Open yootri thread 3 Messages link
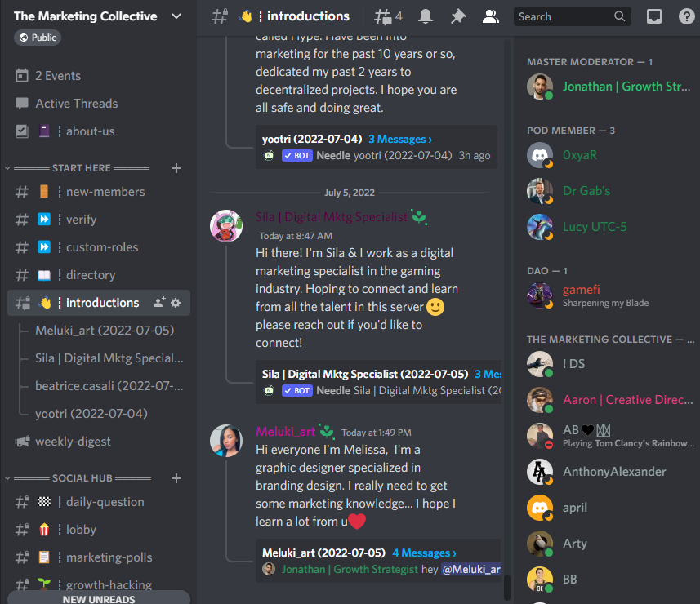The height and width of the screenshot is (604, 700). click(400, 140)
